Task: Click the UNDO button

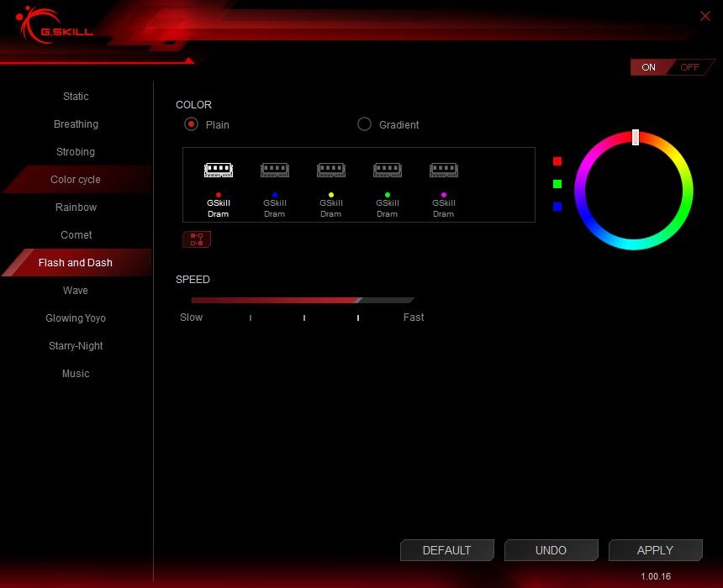Action: 551,550
